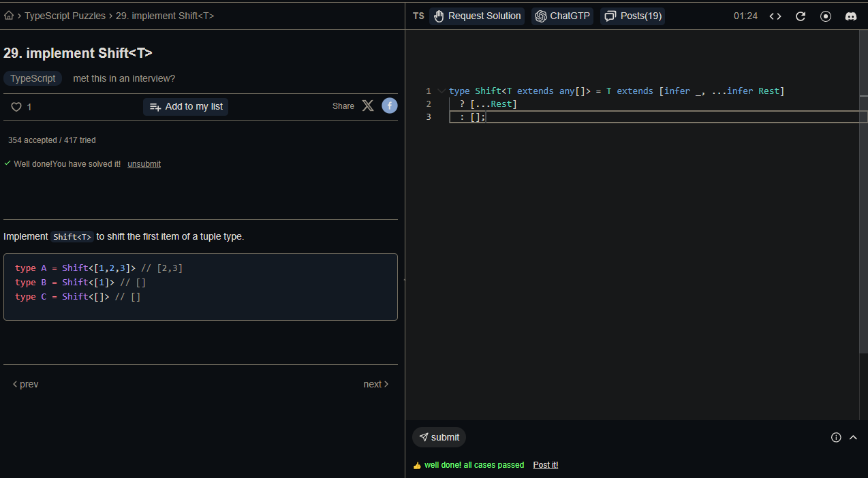Screen dimensions: 868x478
Task: Reset code with the refresh icon
Action: pos(801,16)
